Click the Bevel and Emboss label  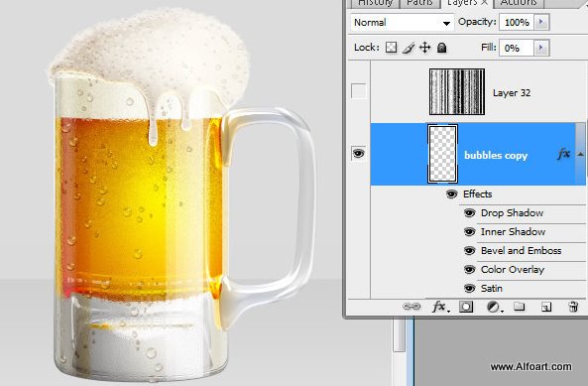coord(522,250)
